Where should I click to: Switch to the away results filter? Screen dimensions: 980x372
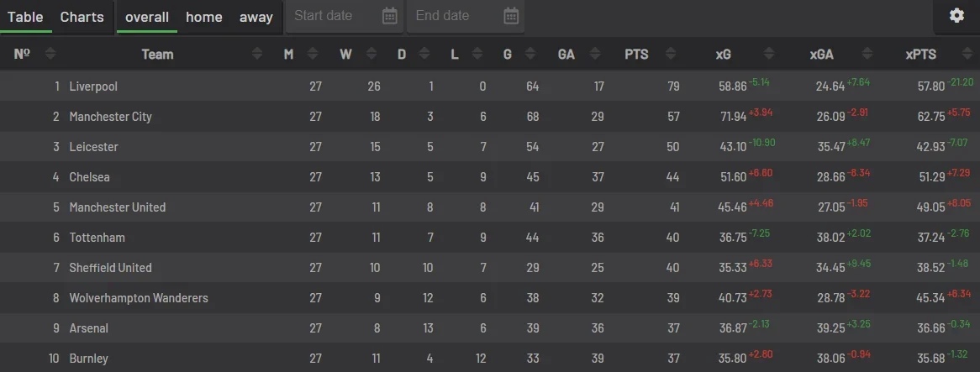[x=256, y=17]
